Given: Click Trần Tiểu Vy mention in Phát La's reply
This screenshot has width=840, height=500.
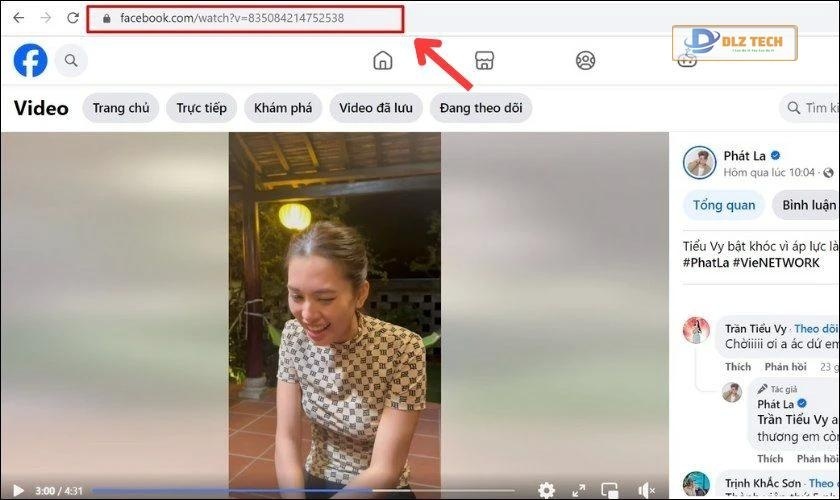Looking at the screenshot, I should coord(792,420).
